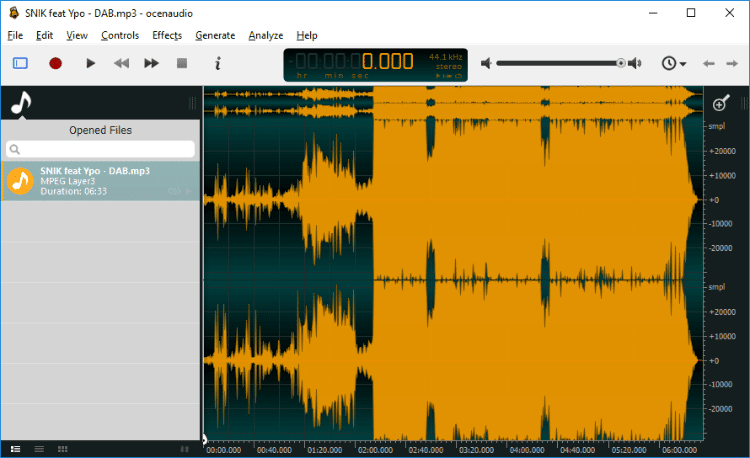Click the upper channel smpl scale label
This screenshot has width=750, height=458.
(x=717, y=126)
